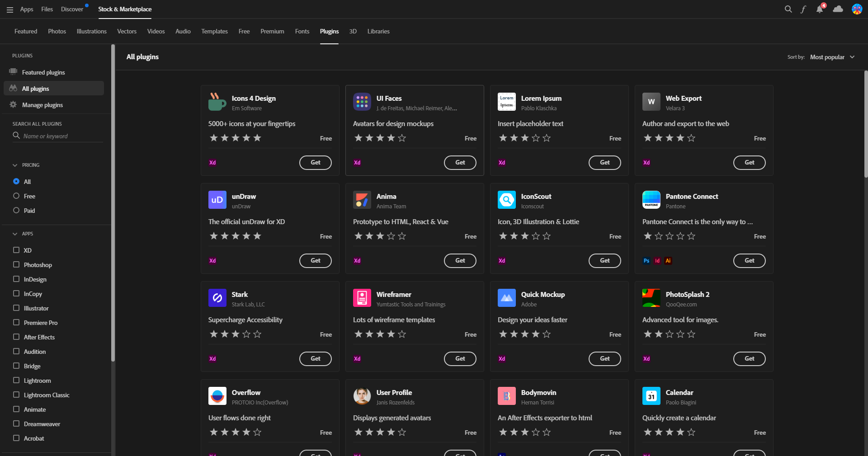Image resolution: width=868 pixels, height=456 pixels.
Task: Check the XD app filter
Action: [16, 250]
